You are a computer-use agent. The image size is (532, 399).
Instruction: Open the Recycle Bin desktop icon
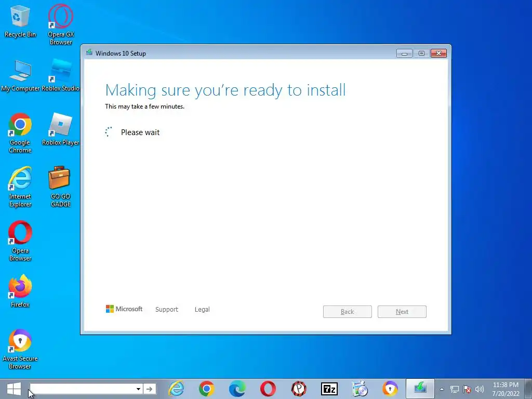20,21
